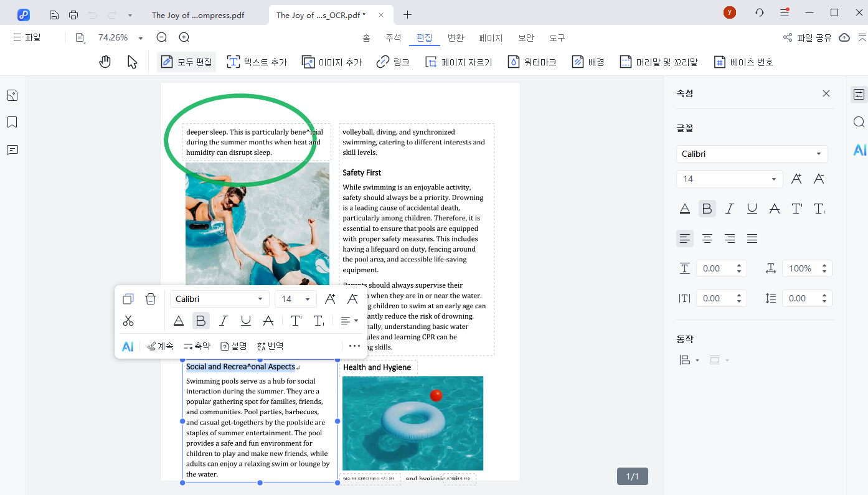Click the trash icon in floating toolbar
Viewport: 868px width, 495px height.
151,299
